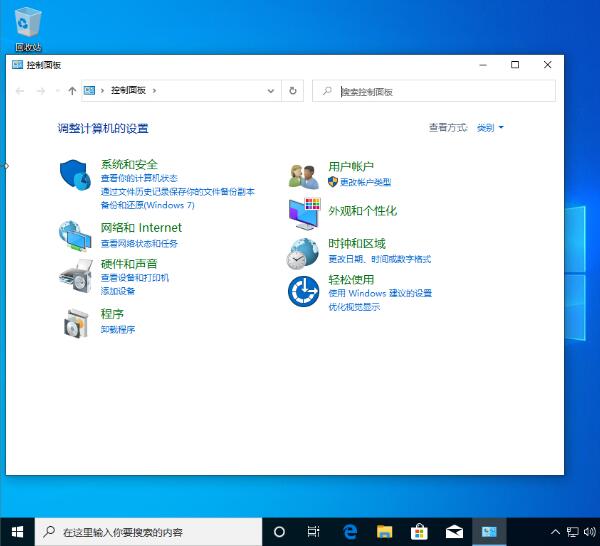
Task: Open User Accounts heading link
Action: tap(351, 166)
